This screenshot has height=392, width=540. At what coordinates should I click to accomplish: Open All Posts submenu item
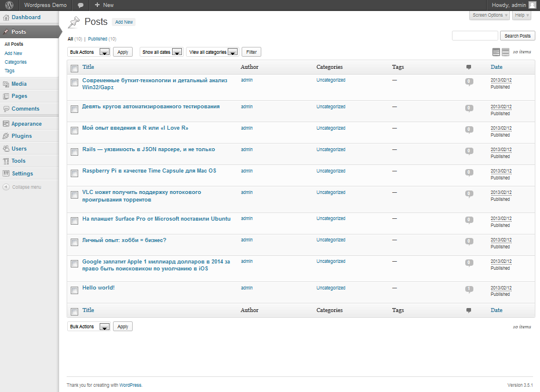tap(14, 44)
